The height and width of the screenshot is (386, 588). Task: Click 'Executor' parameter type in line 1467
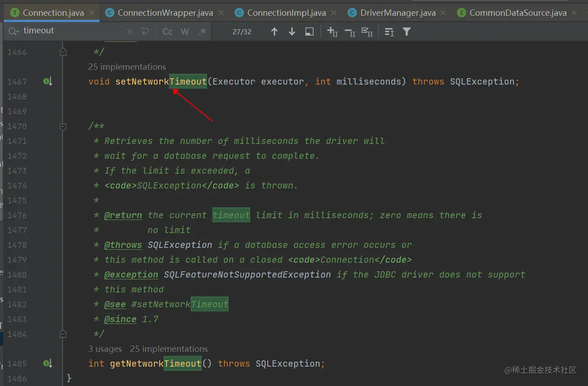[x=234, y=81]
